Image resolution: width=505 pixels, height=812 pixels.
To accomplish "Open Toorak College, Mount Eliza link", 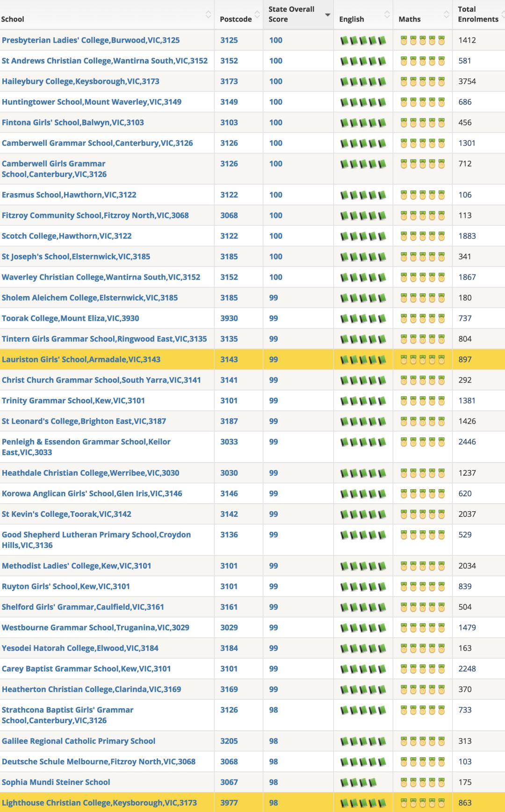I will coord(71,318).
